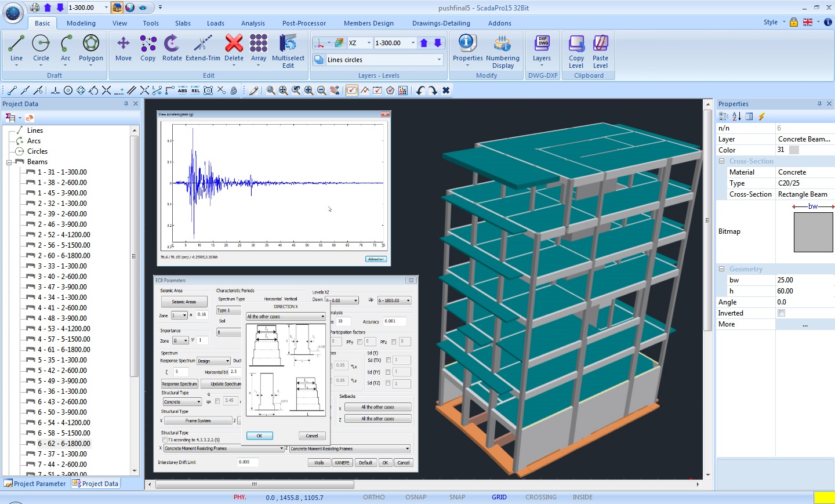Viewport: 835px width, 504px height.
Task: Collapse the Geometry section in Properties
Action: pos(722,269)
